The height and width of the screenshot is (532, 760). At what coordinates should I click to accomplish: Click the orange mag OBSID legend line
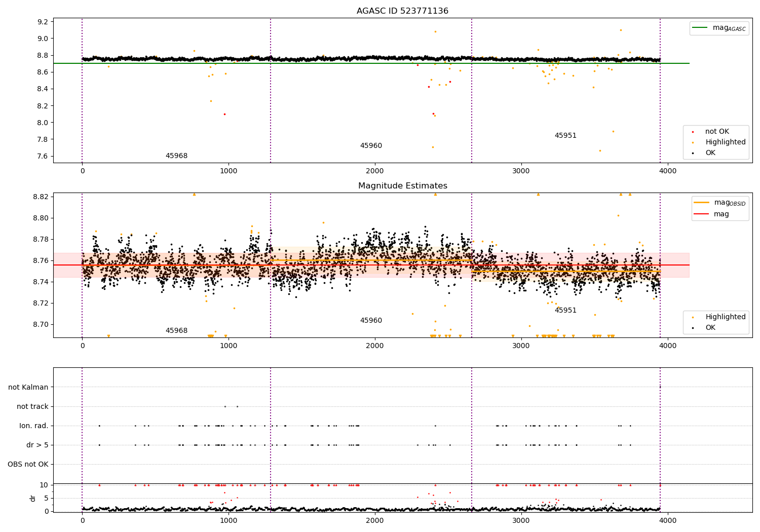[701, 203]
